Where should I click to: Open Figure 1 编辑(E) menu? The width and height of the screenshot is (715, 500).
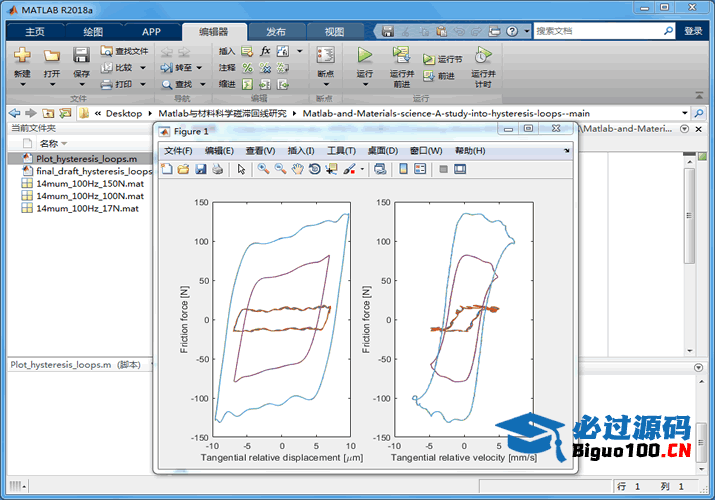219,150
